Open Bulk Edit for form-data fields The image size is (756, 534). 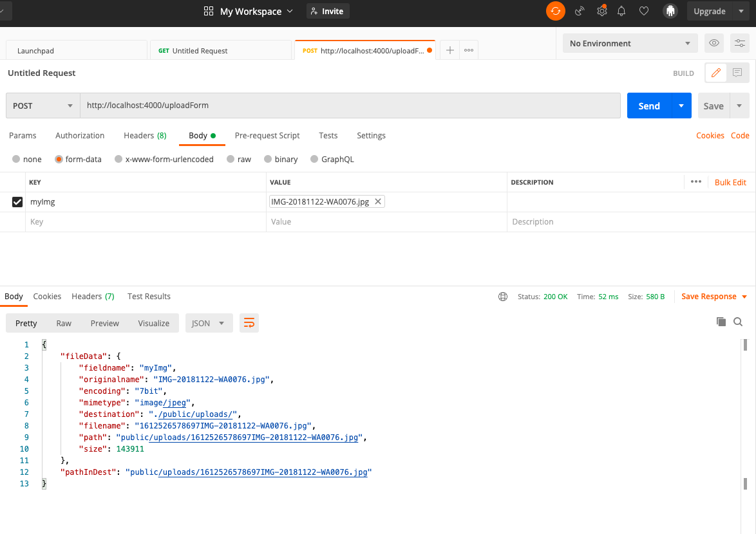(730, 182)
